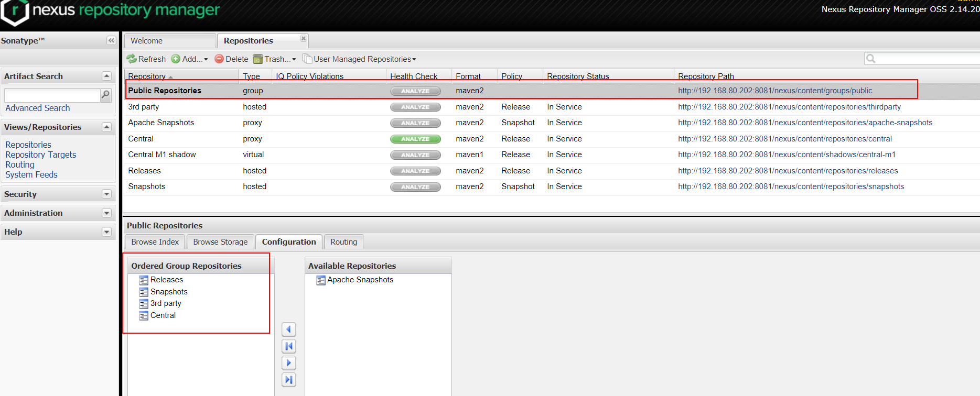Collapse the Artifact Search section
The image size is (980, 396).
coord(107,76)
